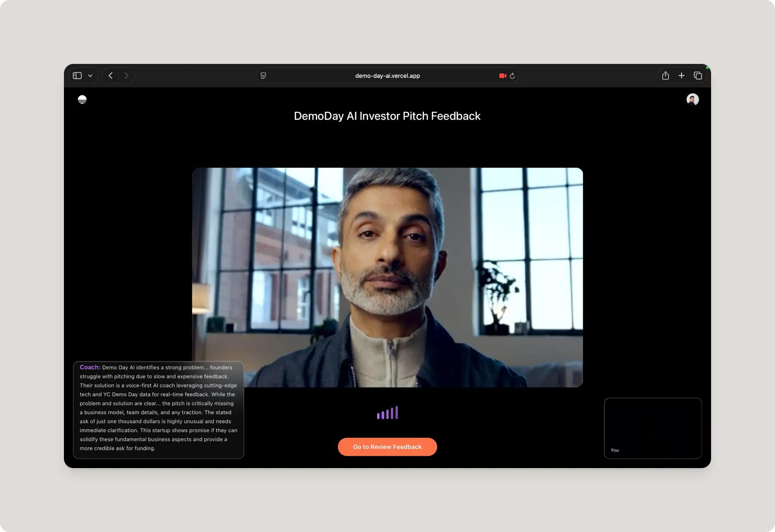Click the coach's video feed
Image resolution: width=775 pixels, height=532 pixels.
click(x=399, y=264)
